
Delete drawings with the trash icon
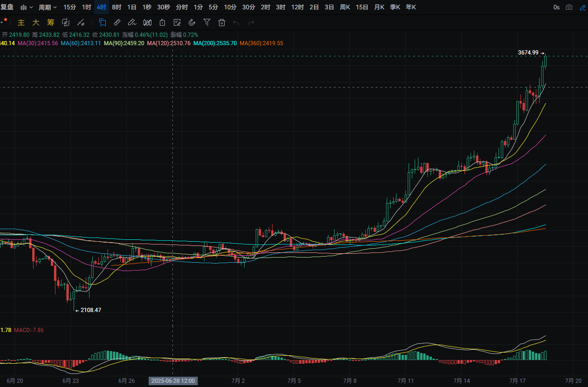222,22
